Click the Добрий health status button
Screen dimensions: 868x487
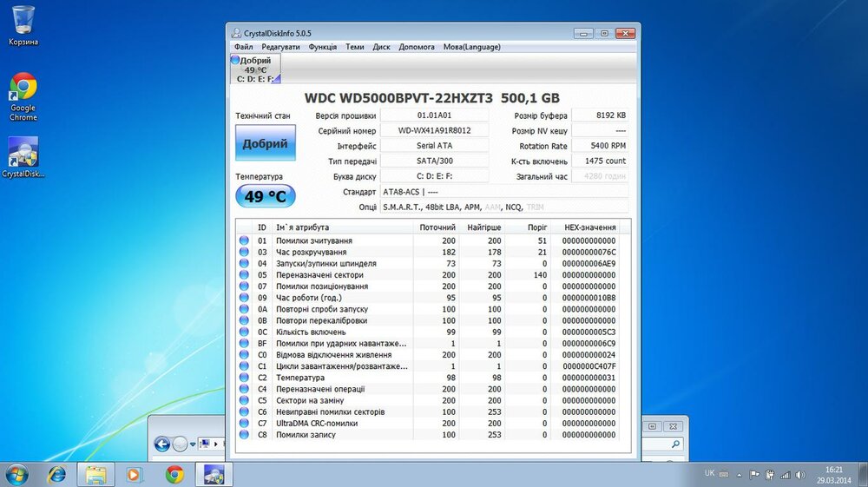click(x=265, y=143)
